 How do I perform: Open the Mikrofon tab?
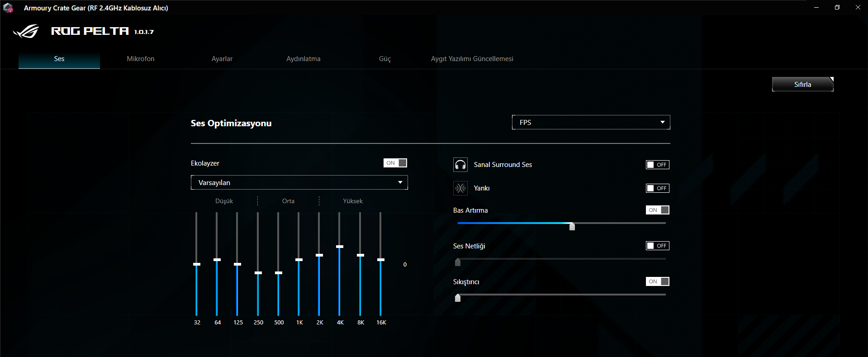click(141, 59)
